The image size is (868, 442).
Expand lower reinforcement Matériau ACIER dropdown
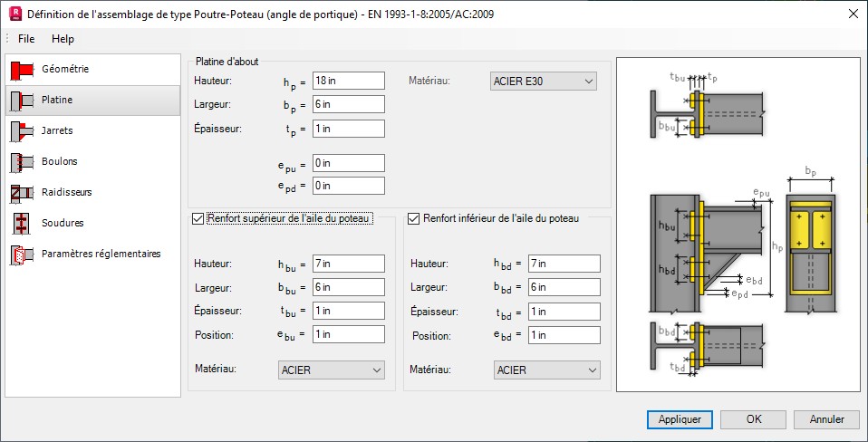click(x=546, y=370)
